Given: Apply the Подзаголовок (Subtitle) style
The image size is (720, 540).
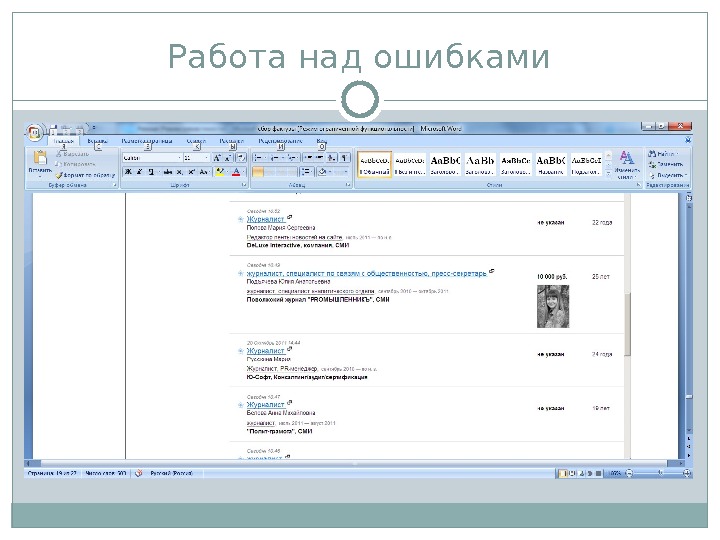Looking at the screenshot, I should pos(586,165).
